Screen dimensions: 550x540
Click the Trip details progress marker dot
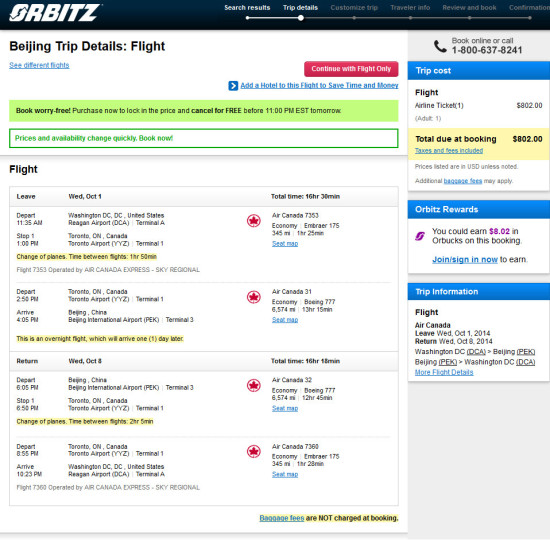coord(301,18)
